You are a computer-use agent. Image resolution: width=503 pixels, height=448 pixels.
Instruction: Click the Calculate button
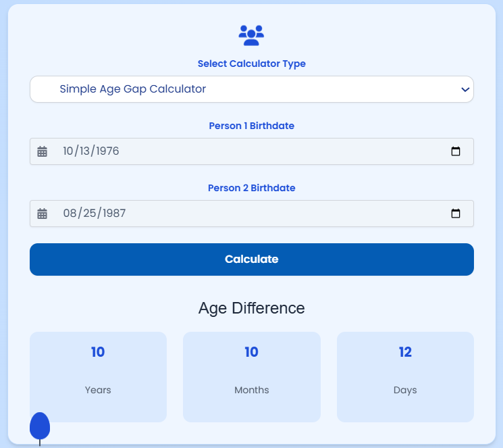(251, 259)
